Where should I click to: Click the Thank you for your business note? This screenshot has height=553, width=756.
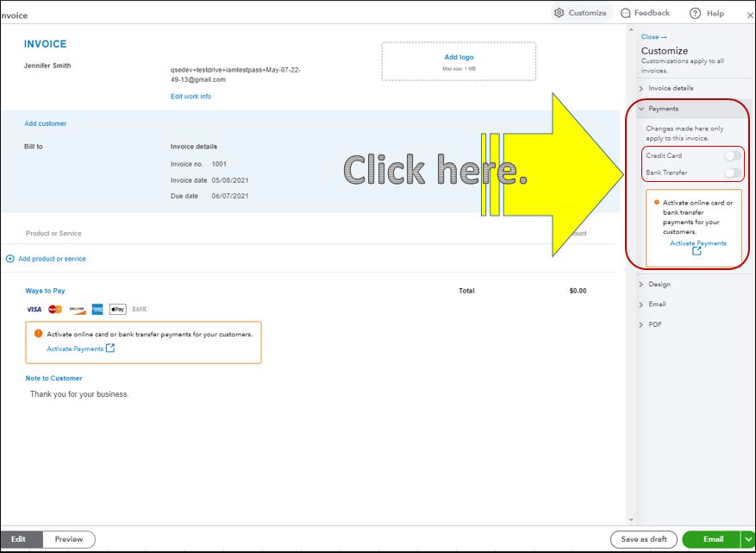(79, 394)
